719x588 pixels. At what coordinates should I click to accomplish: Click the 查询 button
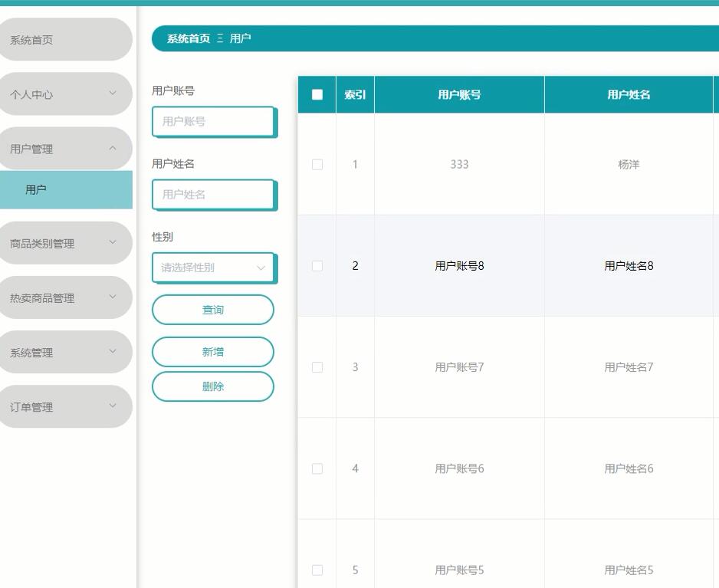point(213,310)
